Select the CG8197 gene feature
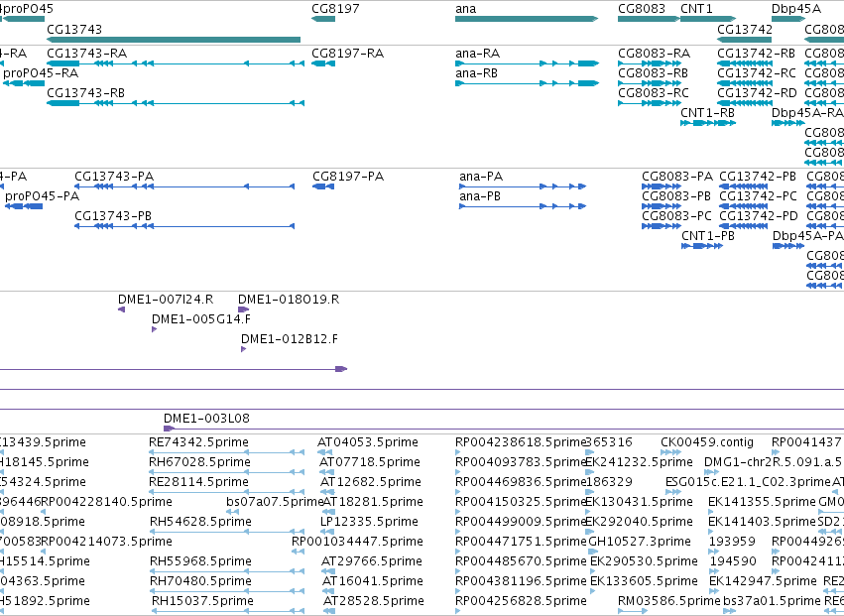Image resolution: width=844 pixels, height=616 pixels. tap(323, 19)
